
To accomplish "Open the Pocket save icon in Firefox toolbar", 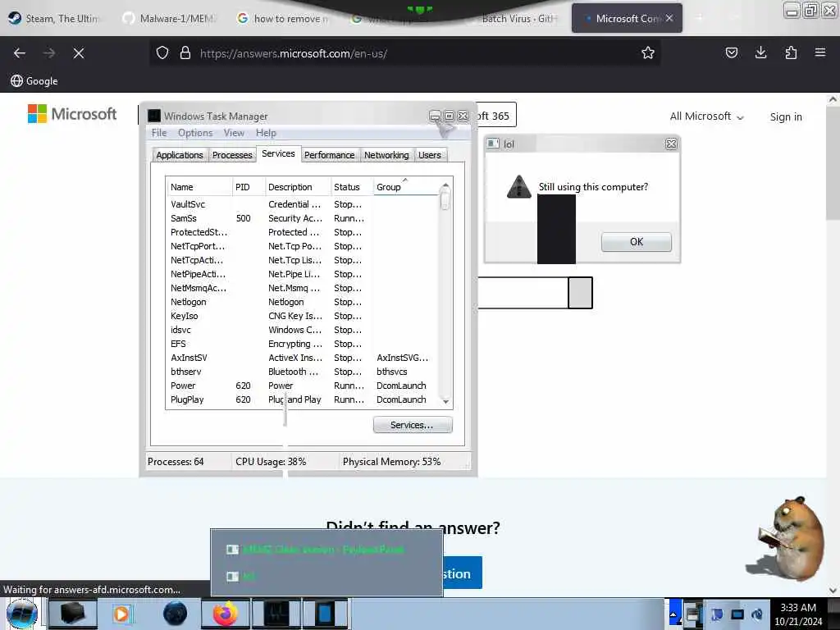I will (731, 52).
